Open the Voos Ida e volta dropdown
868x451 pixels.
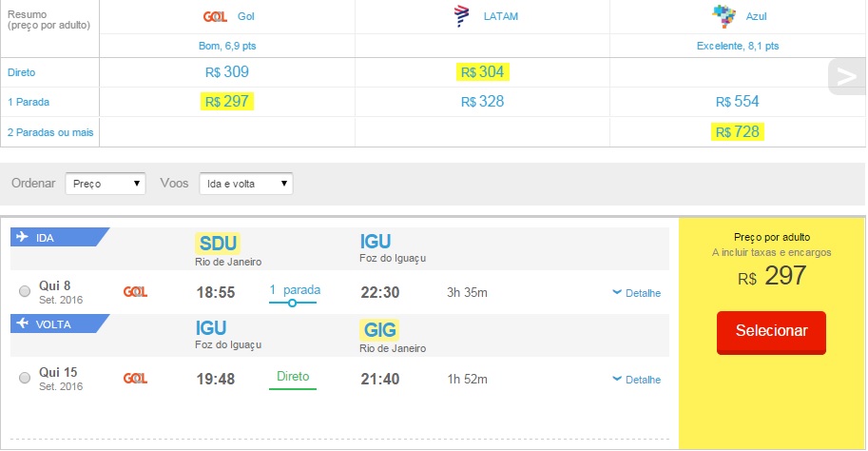tap(246, 184)
